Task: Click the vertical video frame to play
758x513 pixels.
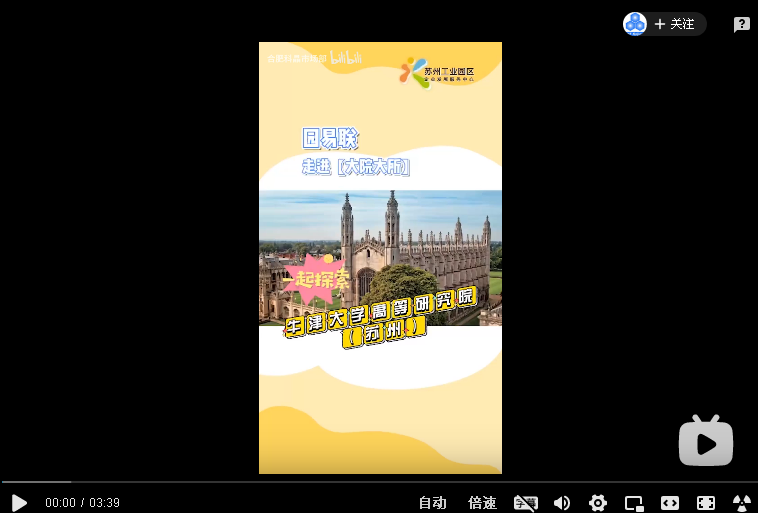Action: pos(380,258)
